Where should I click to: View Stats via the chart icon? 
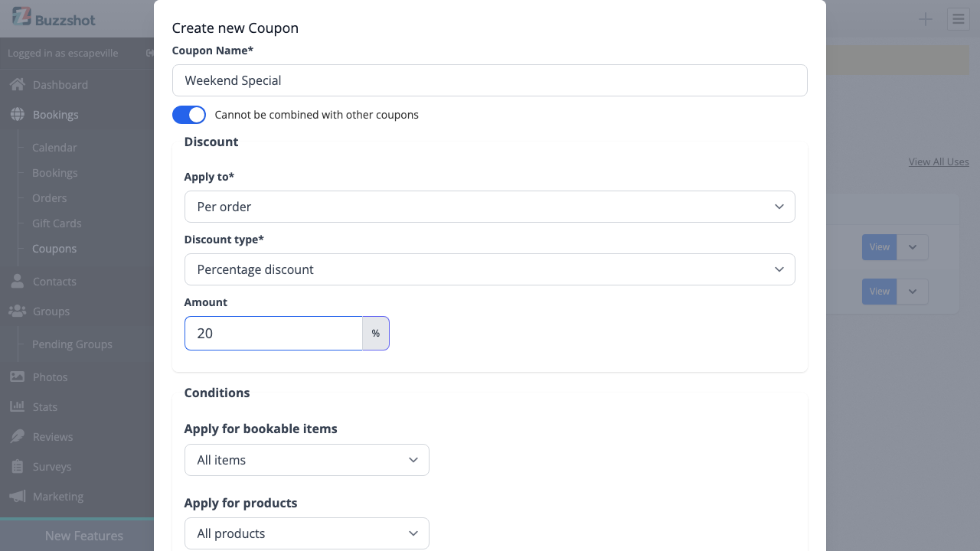tap(17, 406)
